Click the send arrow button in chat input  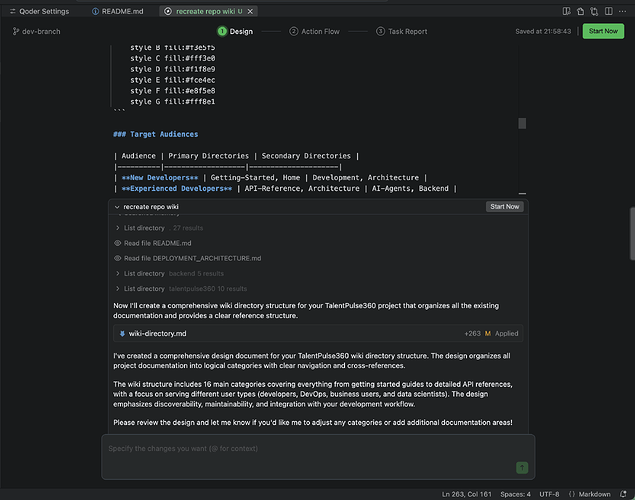point(521,467)
